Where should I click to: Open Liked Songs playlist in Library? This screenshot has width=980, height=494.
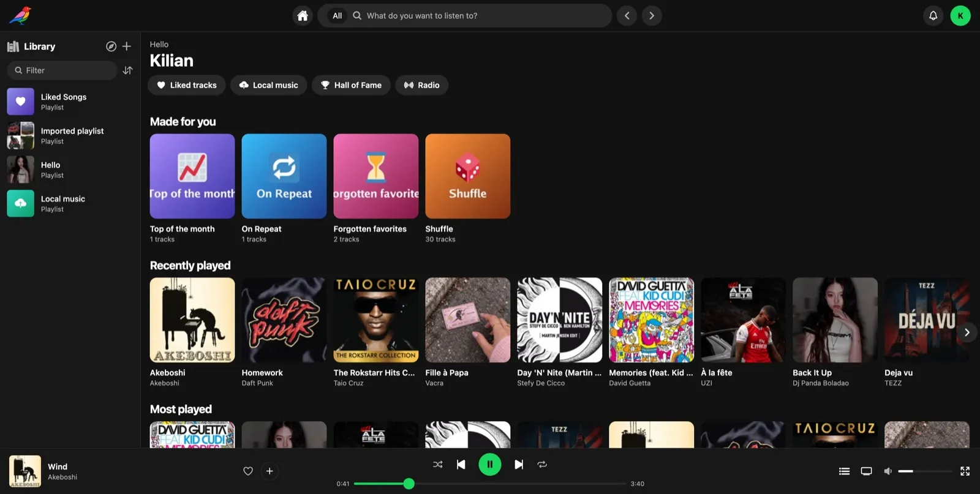[x=70, y=102]
